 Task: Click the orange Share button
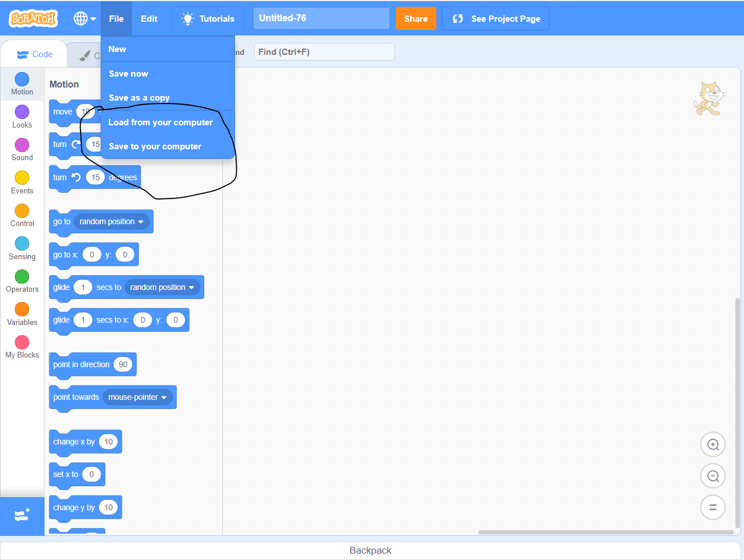pos(416,18)
